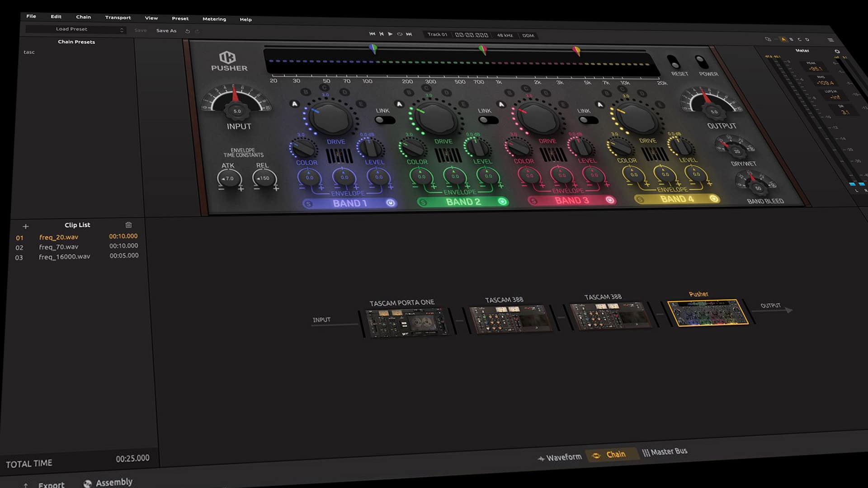Click the Save As button
This screenshot has height=488, width=868.
pyautogui.click(x=166, y=30)
